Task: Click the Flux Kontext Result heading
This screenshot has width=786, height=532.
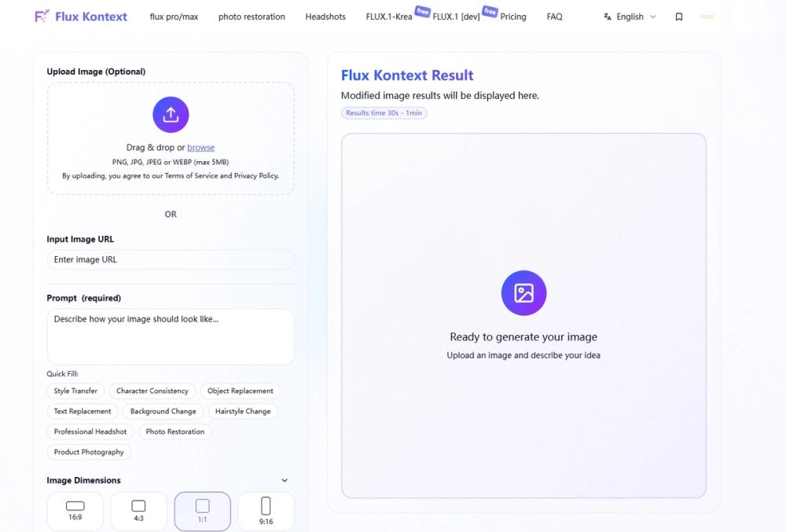Action: point(407,75)
